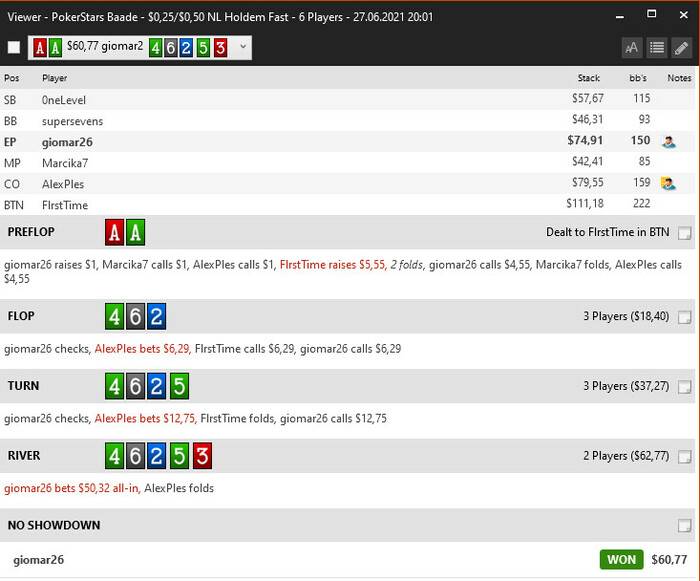
Task: Add note on TURN street
Action: point(684,387)
